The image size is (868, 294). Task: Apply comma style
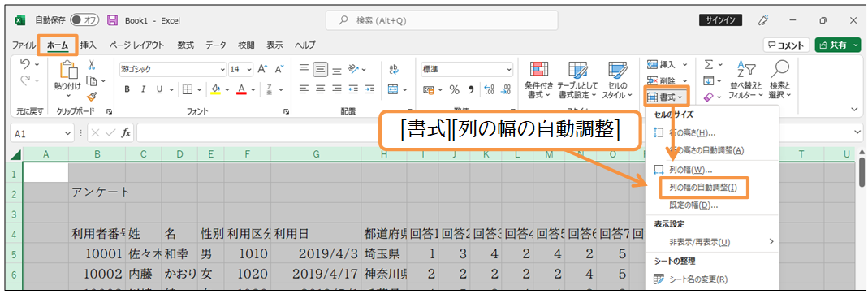[x=471, y=89]
